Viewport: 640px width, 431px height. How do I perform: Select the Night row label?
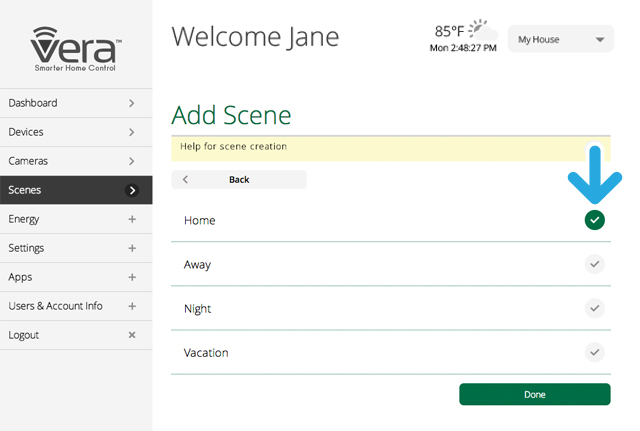click(x=198, y=309)
